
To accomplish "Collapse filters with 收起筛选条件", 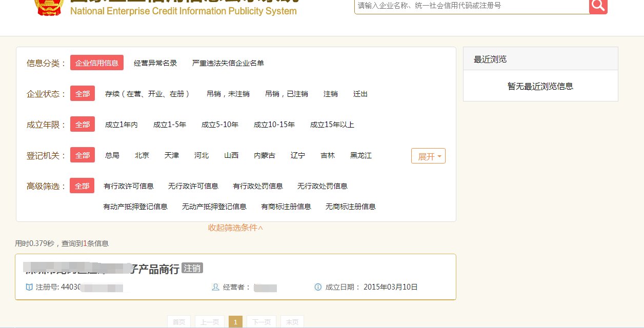I will pos(235,228).
